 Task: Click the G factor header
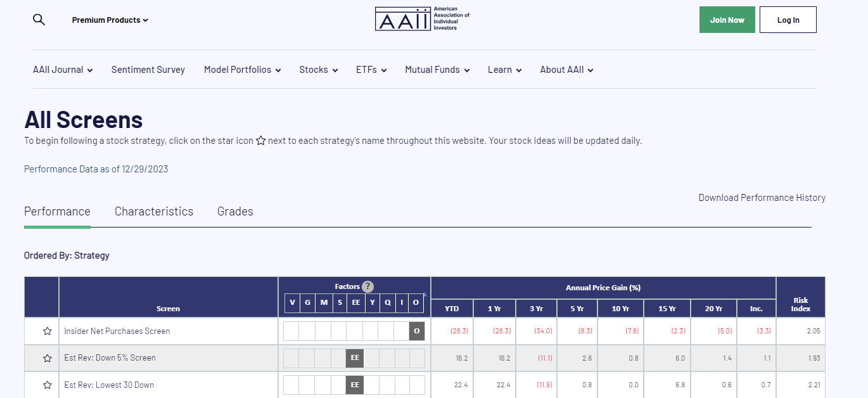[x=308, y=302]
